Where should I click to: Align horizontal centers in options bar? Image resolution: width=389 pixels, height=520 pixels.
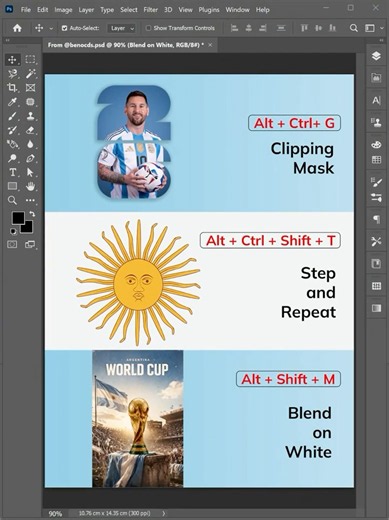248,28
